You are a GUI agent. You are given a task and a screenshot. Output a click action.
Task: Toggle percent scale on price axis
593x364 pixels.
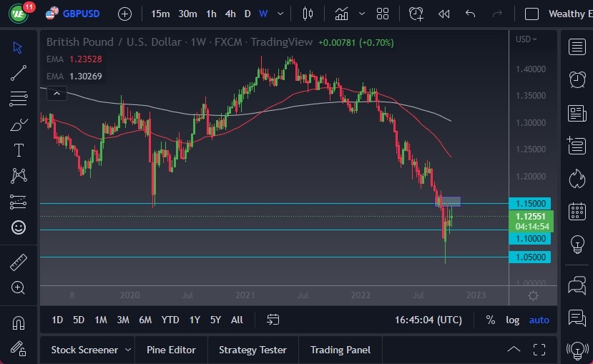(490, 320)
